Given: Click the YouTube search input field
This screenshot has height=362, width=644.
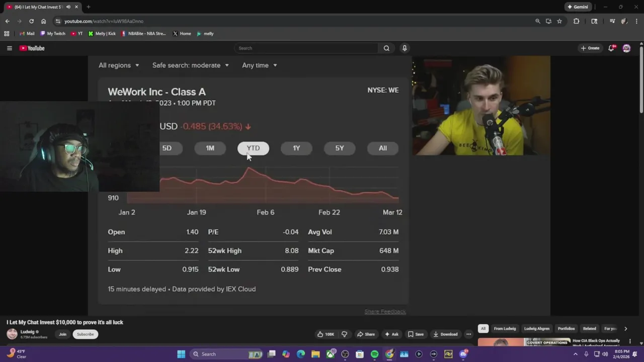Looking at the screenshot, I should click(x=306, y=48).
